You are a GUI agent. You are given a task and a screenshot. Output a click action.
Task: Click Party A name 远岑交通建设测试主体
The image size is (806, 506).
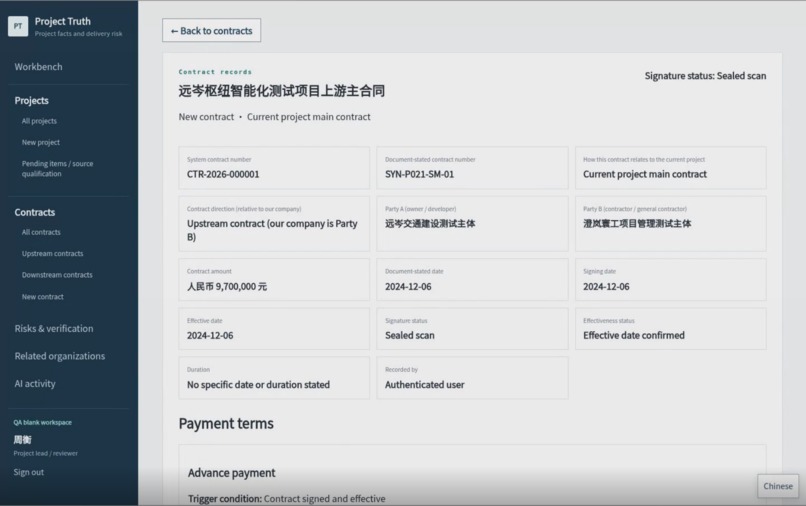tap(430, 224)
